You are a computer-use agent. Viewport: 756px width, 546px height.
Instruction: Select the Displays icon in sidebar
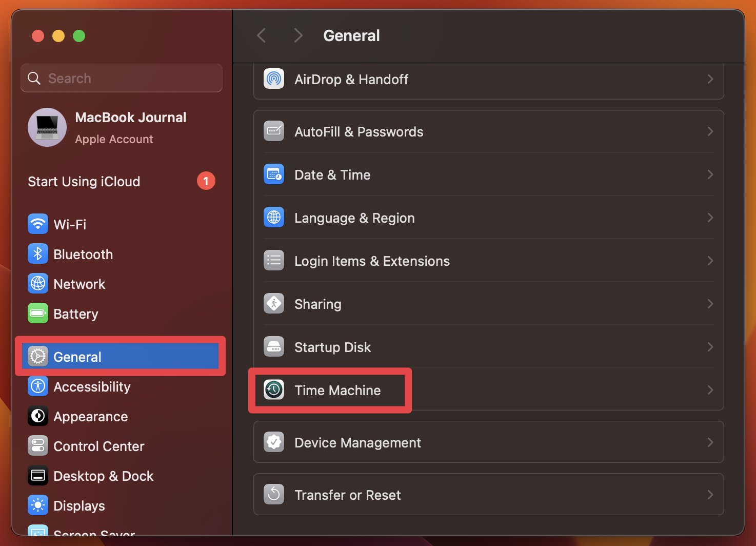point(38,505)
